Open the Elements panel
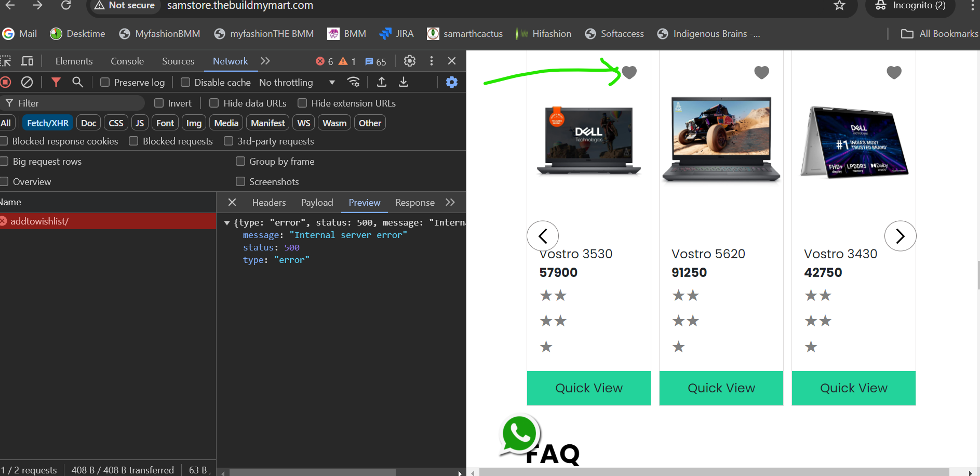This screenshot has width=980, height=476. (74, 61)
